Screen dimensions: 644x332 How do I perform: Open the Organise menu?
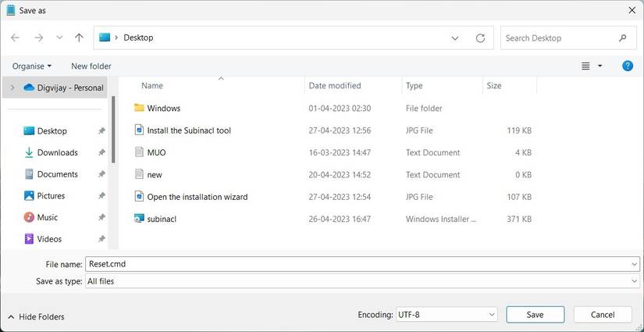(x=32, y=66)
